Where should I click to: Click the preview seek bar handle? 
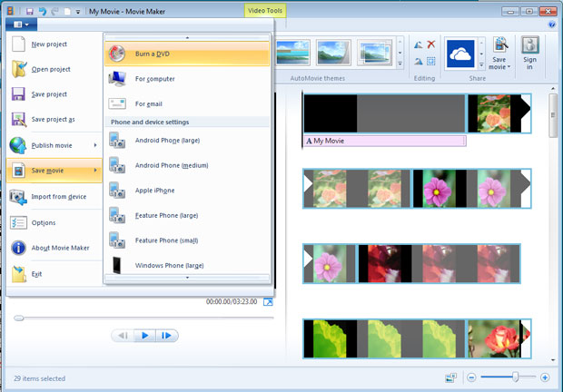point(19,318)
